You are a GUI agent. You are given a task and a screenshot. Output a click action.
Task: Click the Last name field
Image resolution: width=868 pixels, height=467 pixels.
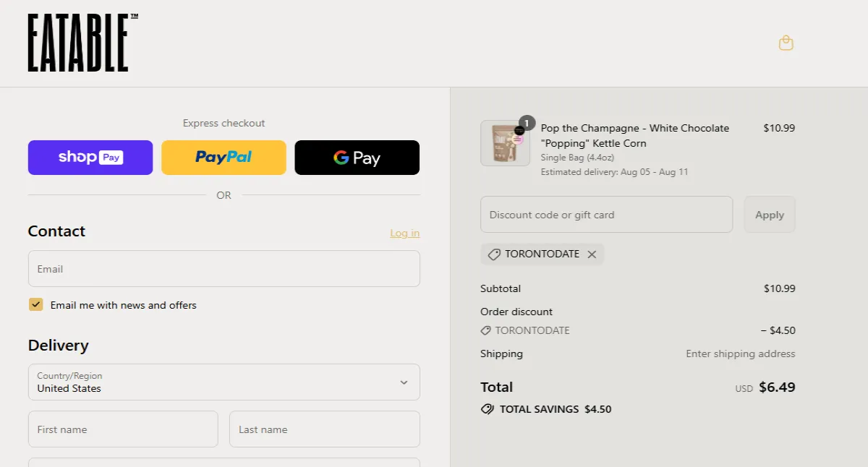coord(324,429)
